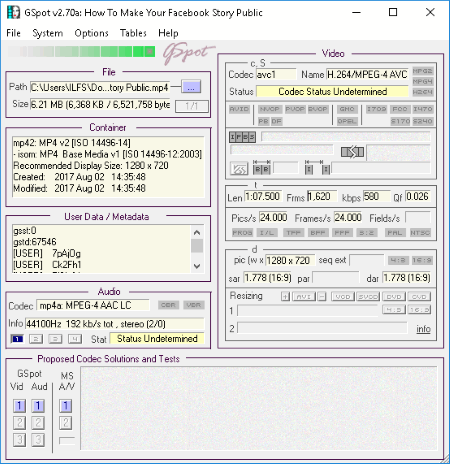
Task: Click the split frames arrow icon
Action: pyautogui.click(x=352, y=152)
